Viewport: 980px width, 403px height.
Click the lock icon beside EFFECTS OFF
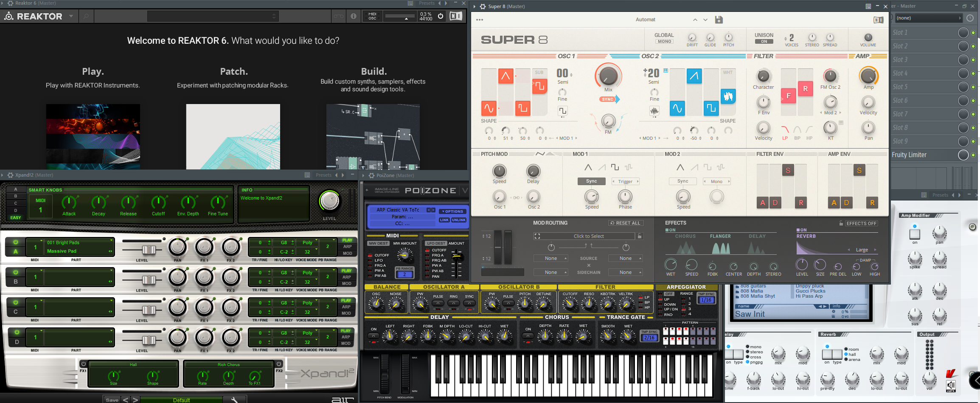point(841,223)
